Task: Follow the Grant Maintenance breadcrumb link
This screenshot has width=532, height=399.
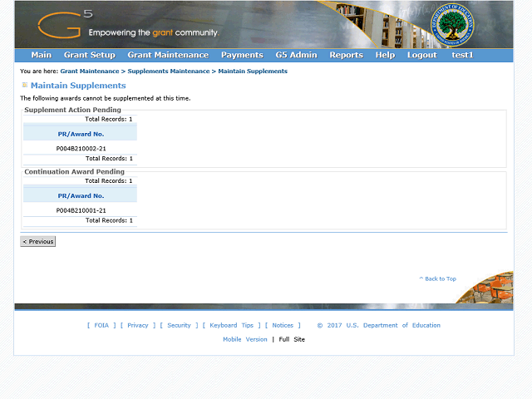Action: coord(90,71)
